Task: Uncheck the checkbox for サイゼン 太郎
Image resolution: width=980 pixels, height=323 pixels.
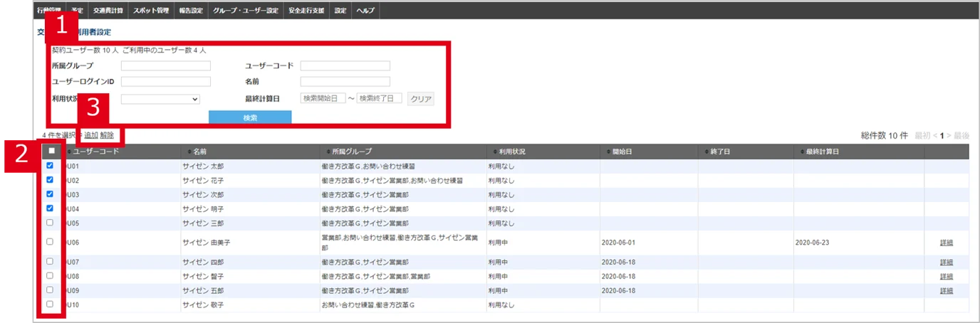Action: 50,165
